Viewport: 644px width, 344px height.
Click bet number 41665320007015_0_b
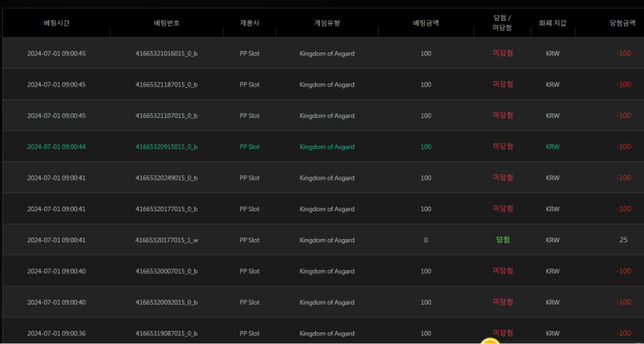click(167, 271)
